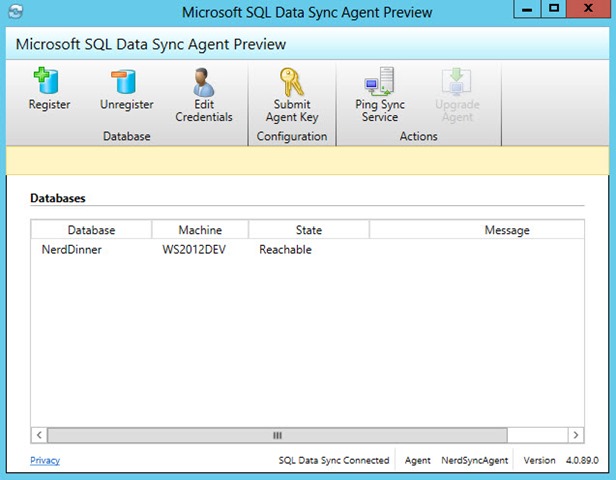Click the horizontal scrollbar thumb

click(x=277, y=435)
